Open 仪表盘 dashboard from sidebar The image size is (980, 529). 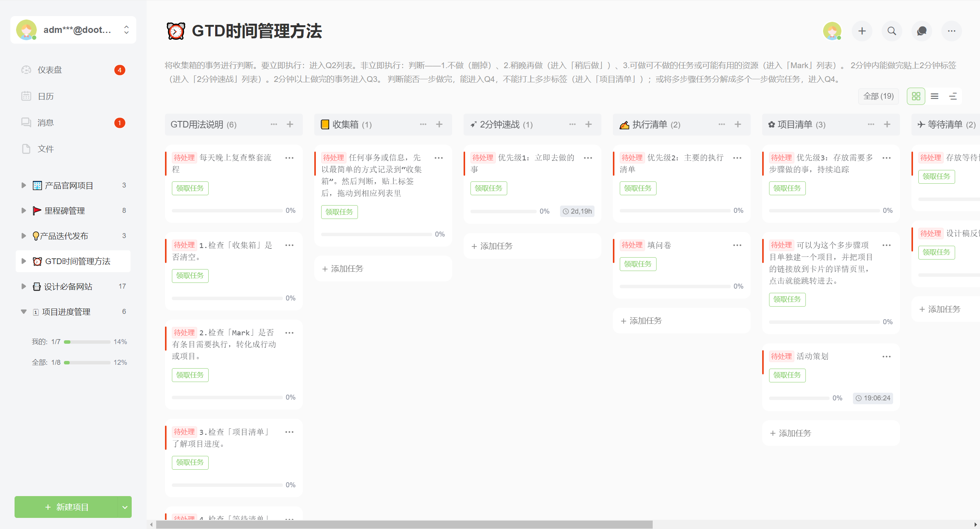50,70
